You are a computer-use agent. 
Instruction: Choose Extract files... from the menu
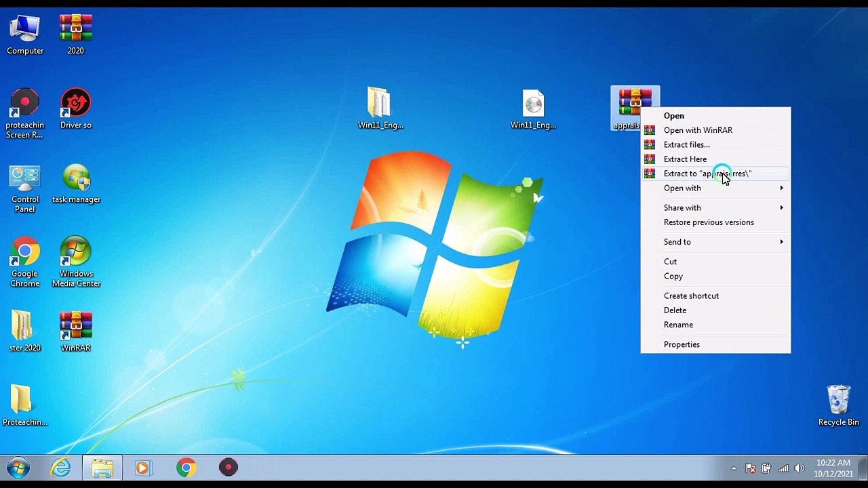715,144
